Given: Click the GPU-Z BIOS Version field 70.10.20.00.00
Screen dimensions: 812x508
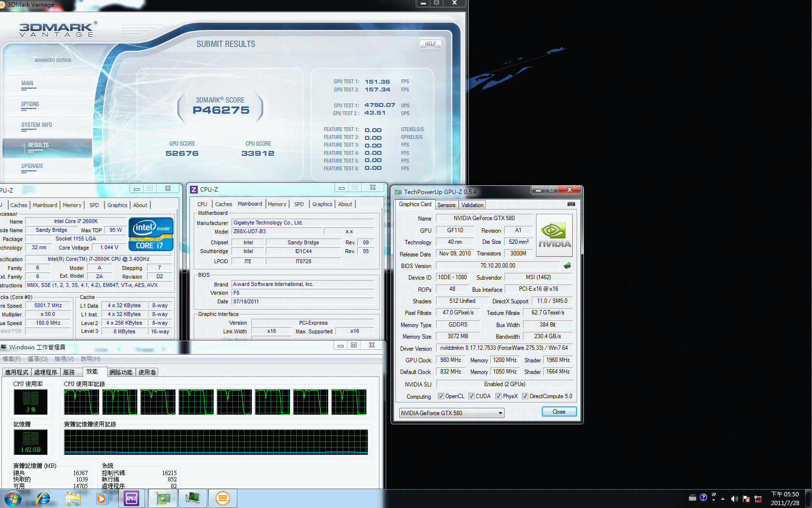Looking at the screenshot, I should click(x=498, y=266).
